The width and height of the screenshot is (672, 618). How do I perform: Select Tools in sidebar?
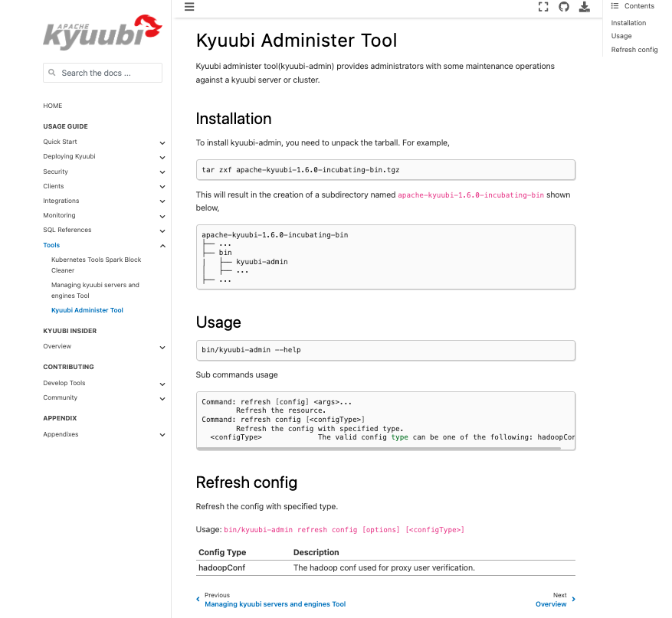pos(51,245)
